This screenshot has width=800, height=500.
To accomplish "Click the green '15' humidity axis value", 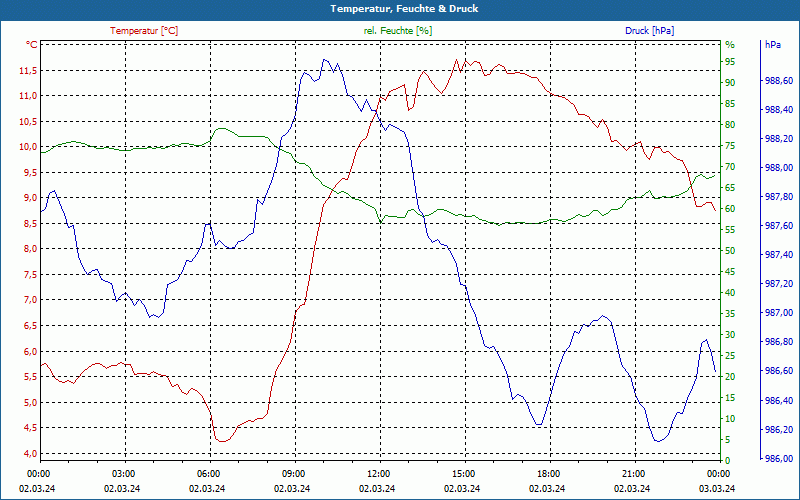I will 730,398.
